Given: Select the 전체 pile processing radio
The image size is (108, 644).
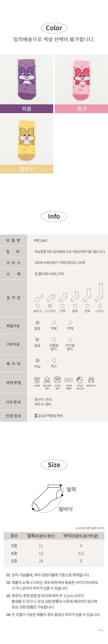Looking at the screenshot, I should 70,323.
